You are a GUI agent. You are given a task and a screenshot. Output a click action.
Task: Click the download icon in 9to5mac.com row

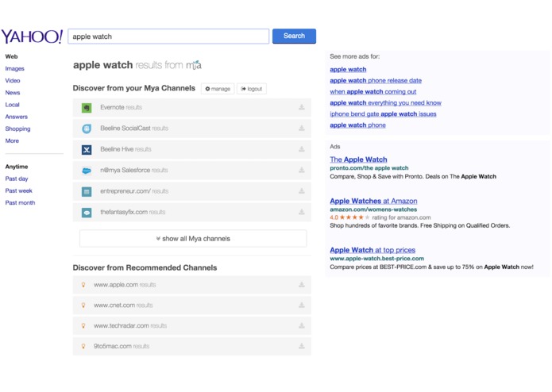302,346
